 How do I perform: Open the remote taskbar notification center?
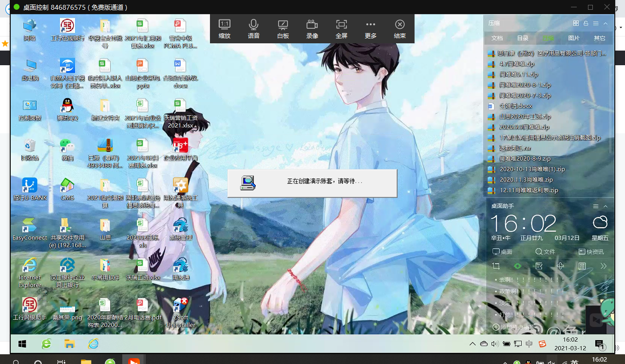[x=600, y=345]
